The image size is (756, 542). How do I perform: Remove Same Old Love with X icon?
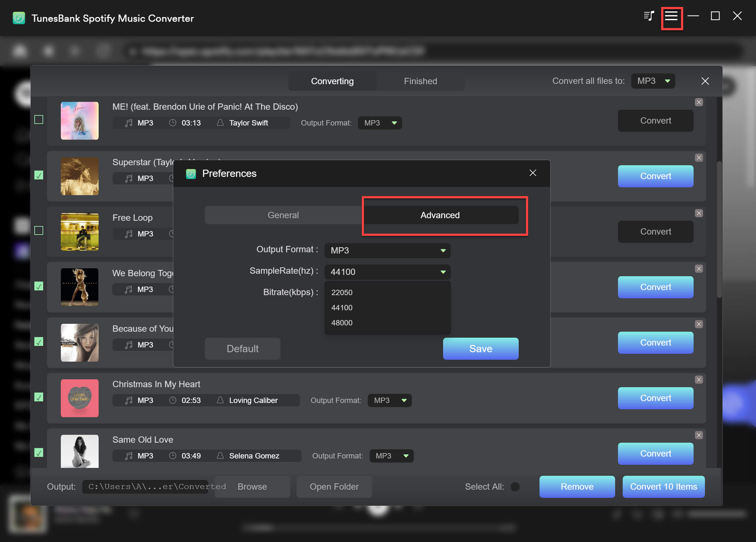[699, 435]
